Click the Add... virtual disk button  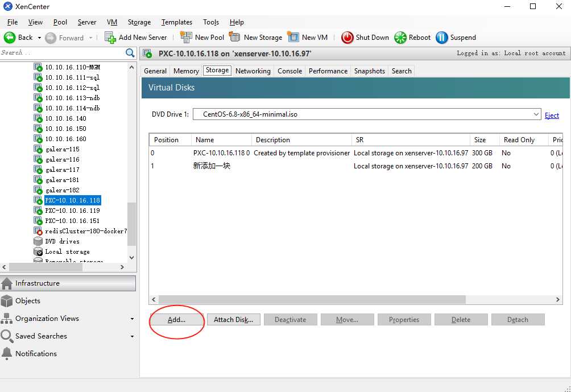tap(177, 320)
